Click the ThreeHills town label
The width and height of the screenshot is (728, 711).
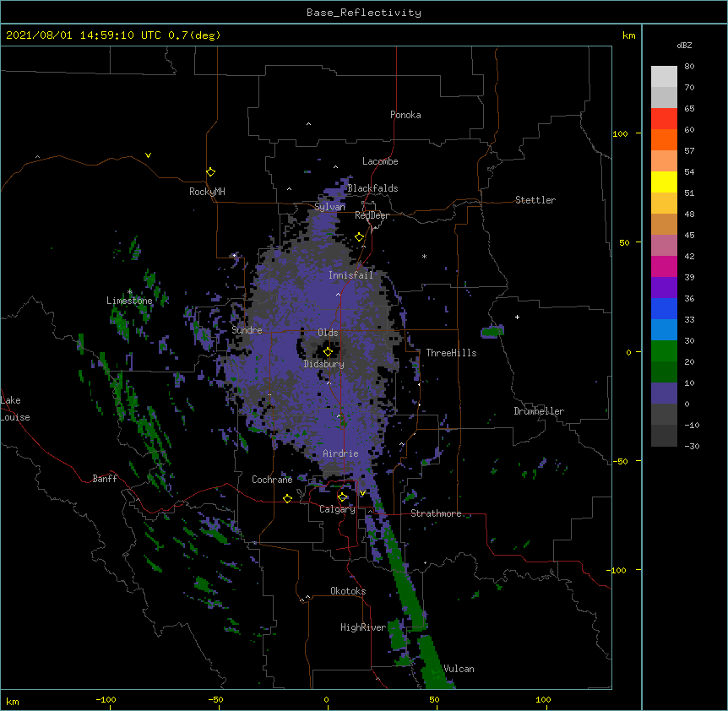click(451, 353)
